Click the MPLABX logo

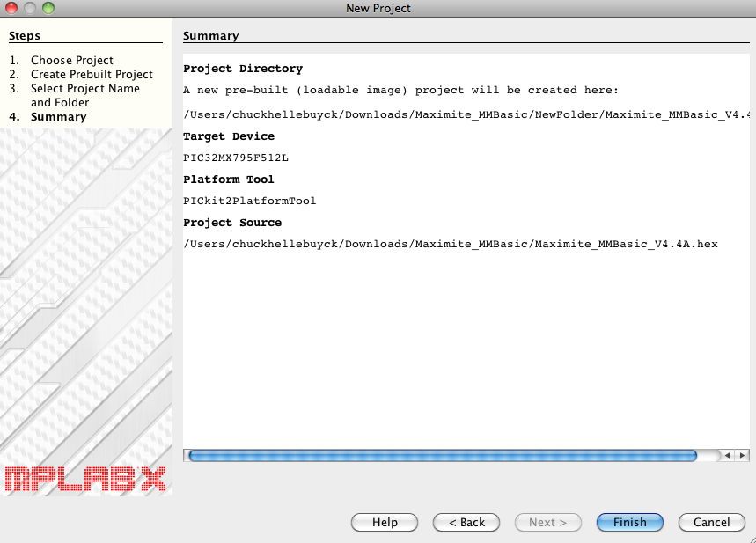pyautogui.click(x=85, y=478)
